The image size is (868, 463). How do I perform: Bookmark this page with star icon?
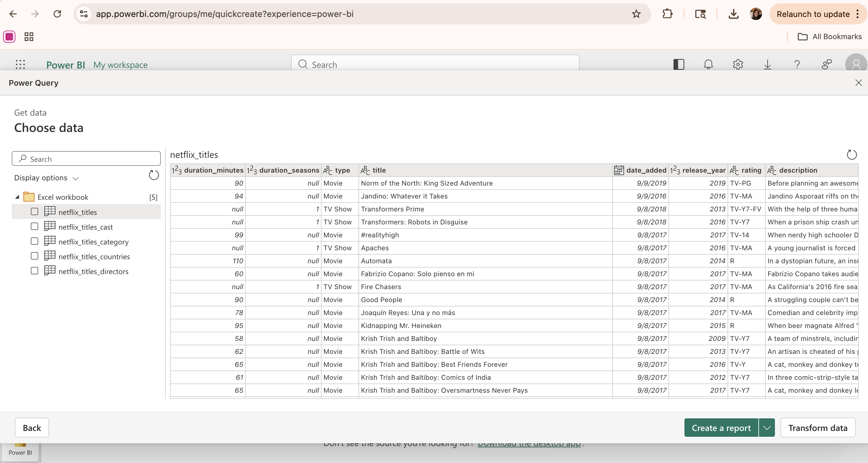[x=636, y=14]
